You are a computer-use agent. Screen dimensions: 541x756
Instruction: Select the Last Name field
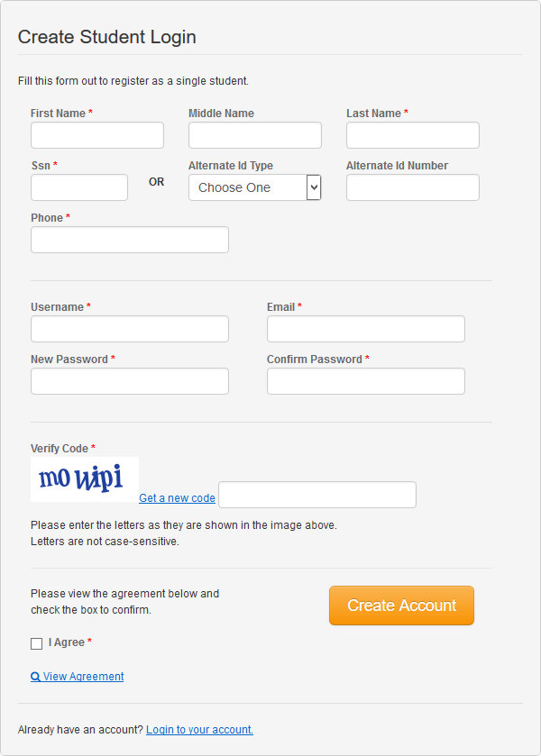(413, 135)
